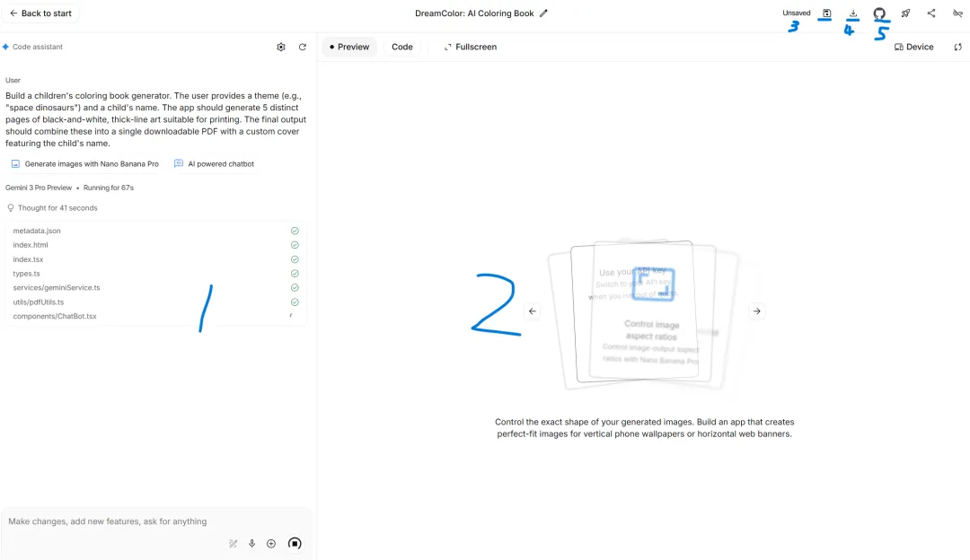Click the aspect ratios feature card
This screenshot has height=560, width=970.
[643, 313]
